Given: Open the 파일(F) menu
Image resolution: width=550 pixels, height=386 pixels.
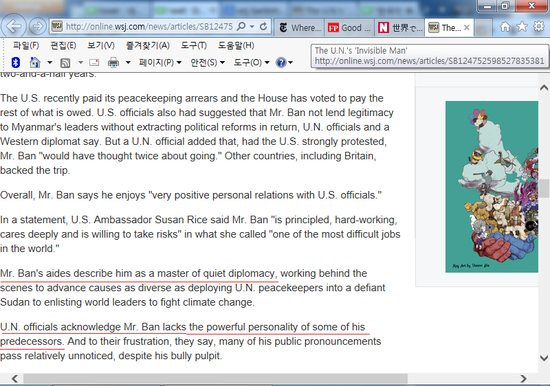Looking at the screenshot, I should [26, 46].
